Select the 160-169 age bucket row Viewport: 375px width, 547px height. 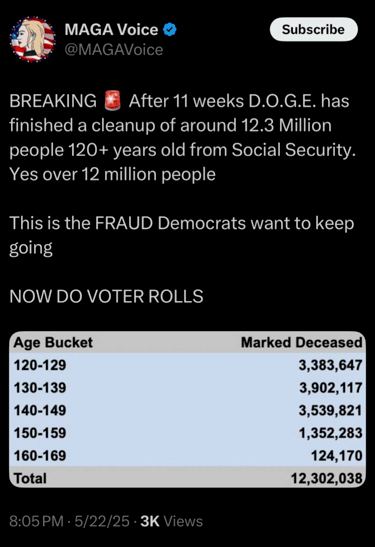[x=188, y=456]
